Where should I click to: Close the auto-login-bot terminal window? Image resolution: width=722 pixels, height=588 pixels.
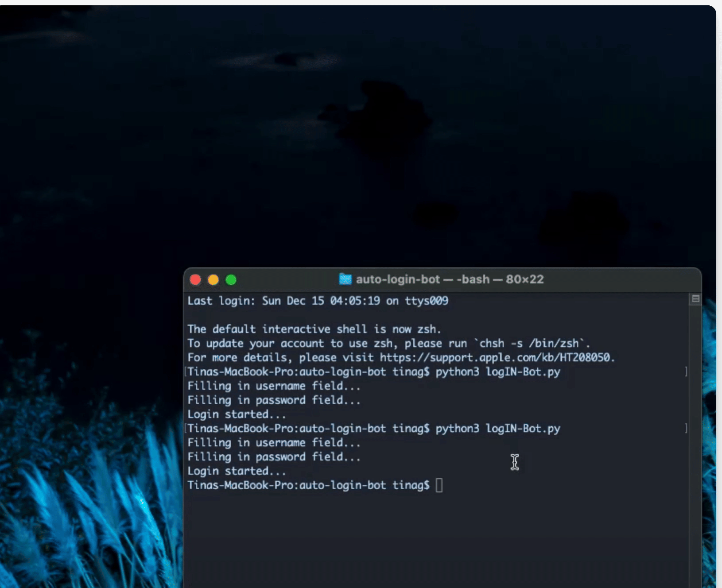click(x=195, y=280)
